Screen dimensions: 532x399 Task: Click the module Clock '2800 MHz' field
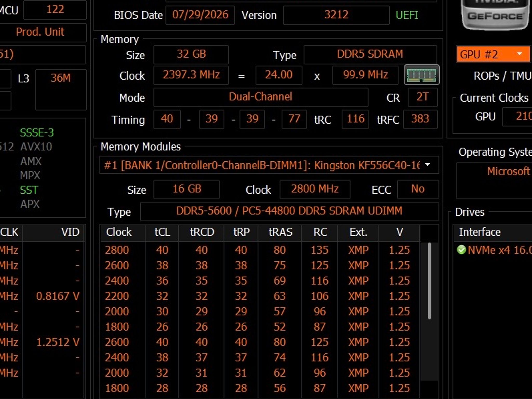tap(315, 189)
